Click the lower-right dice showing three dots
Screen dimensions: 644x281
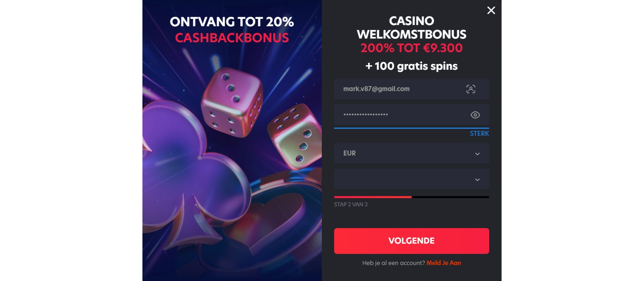click(x=296, y=137)
